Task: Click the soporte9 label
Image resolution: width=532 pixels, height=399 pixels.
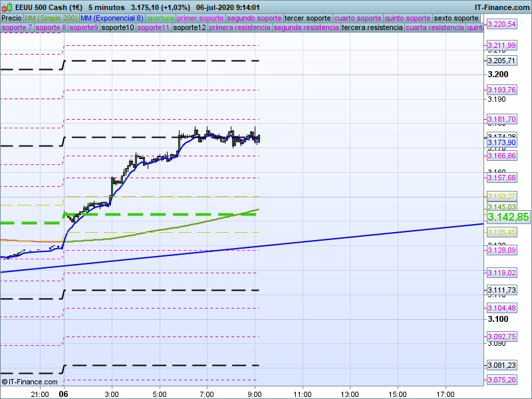Action: coord(84,27)
